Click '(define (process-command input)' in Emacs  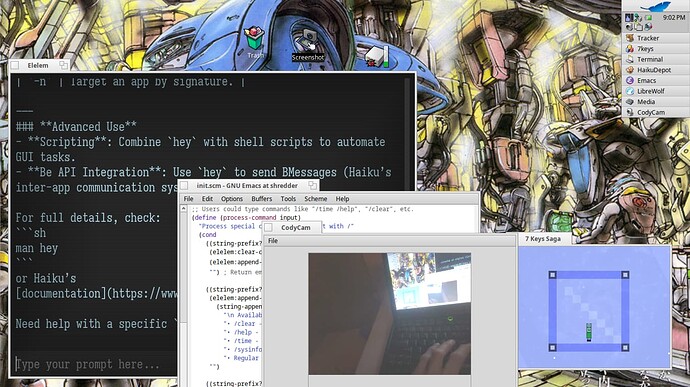pos(246,217)
